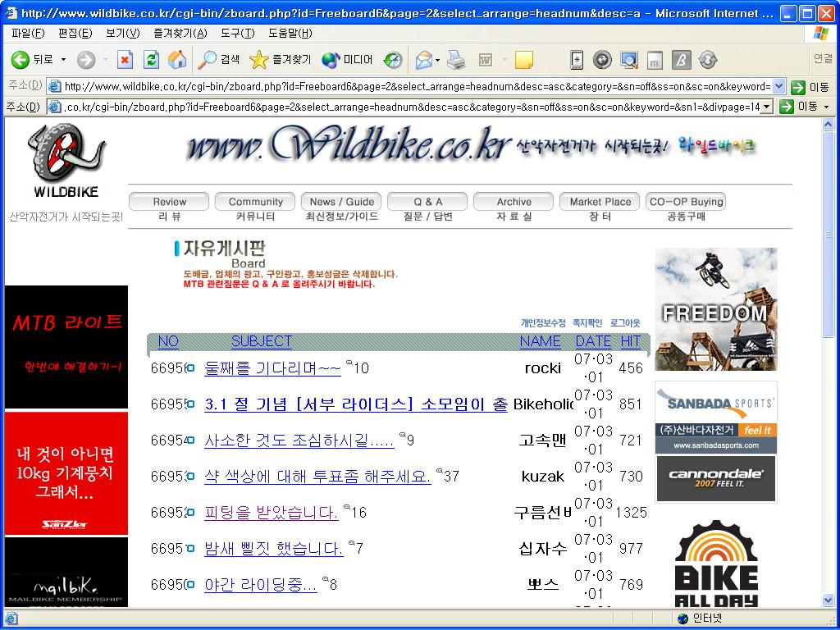Screen dimensions: 840x630
Task: Click the Mail envelope icon
Action: (x=424, y=59)
